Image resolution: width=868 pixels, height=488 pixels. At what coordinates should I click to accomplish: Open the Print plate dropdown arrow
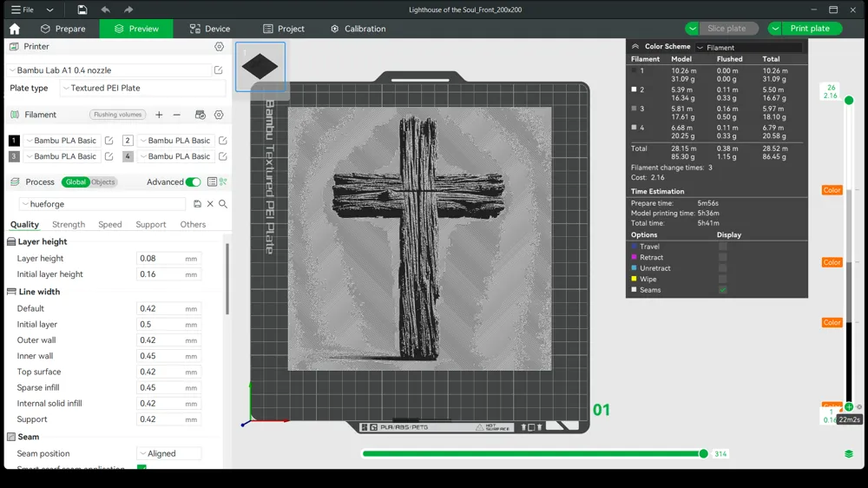coord(775,29)
